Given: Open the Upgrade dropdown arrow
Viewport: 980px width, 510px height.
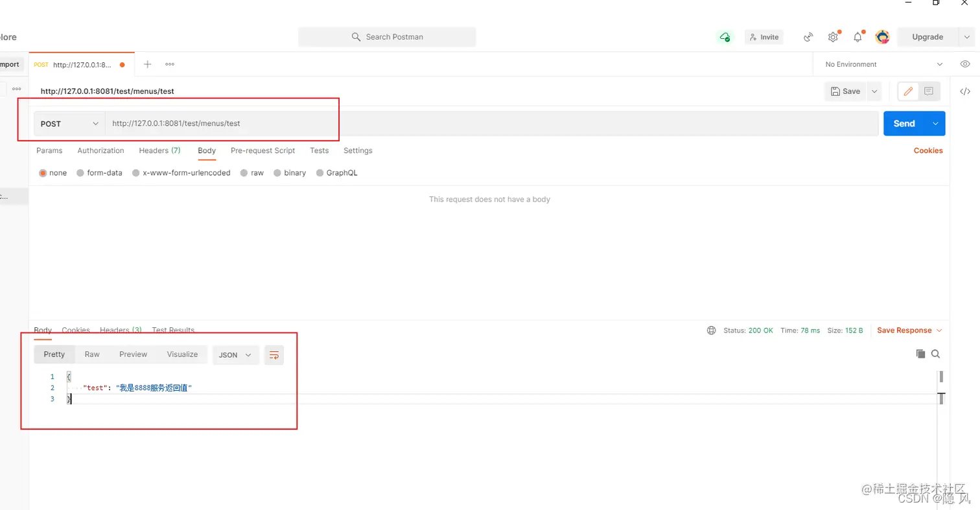Looking at the screenshot, I should (966, 37).
